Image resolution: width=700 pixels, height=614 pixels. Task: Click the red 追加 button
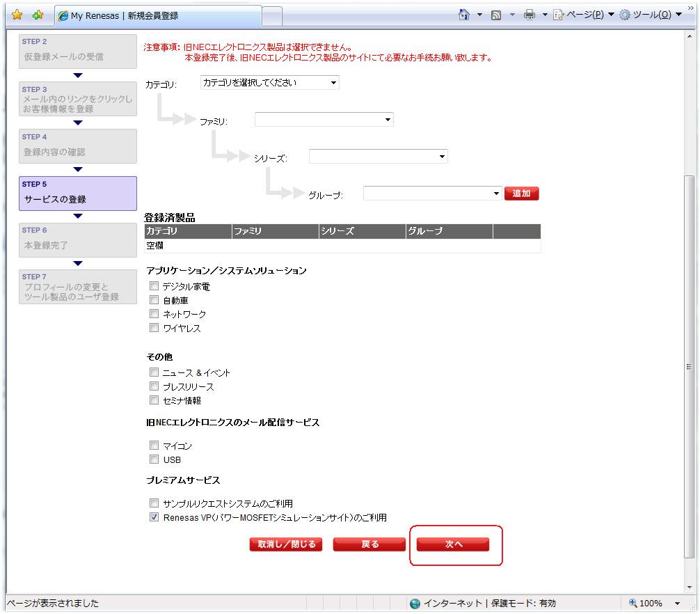[521, 194]
